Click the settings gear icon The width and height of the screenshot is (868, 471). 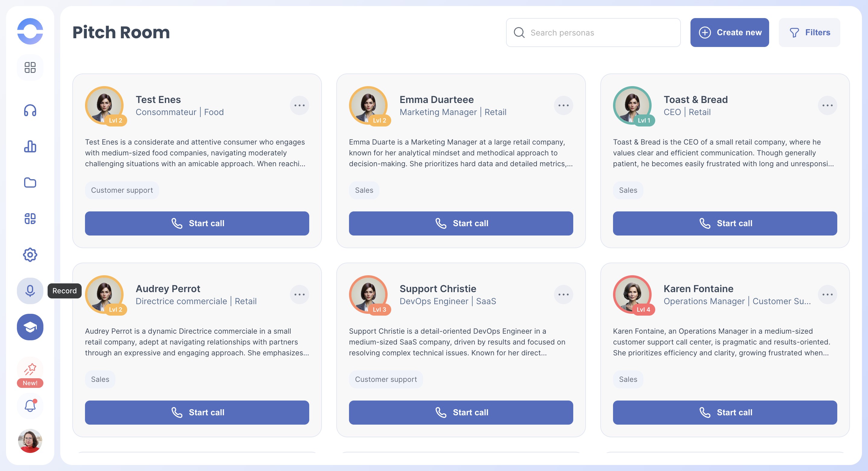[x=30, y=255]
